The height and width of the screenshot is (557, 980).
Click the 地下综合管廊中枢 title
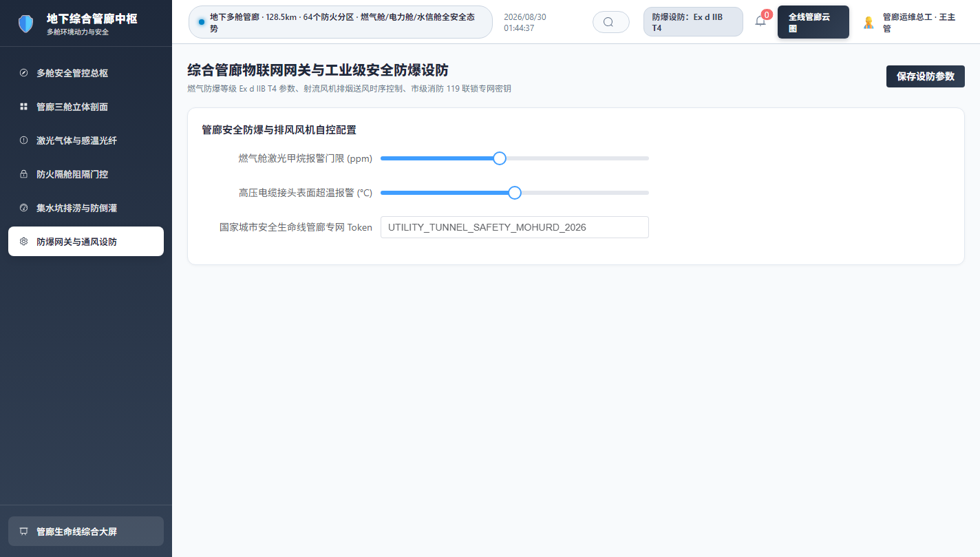(x=92, y=19)
